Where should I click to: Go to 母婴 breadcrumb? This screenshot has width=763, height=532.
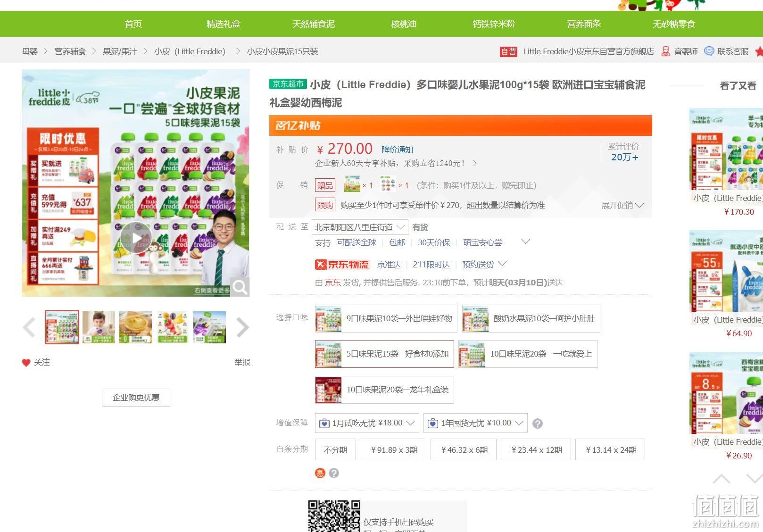[30, 51]
